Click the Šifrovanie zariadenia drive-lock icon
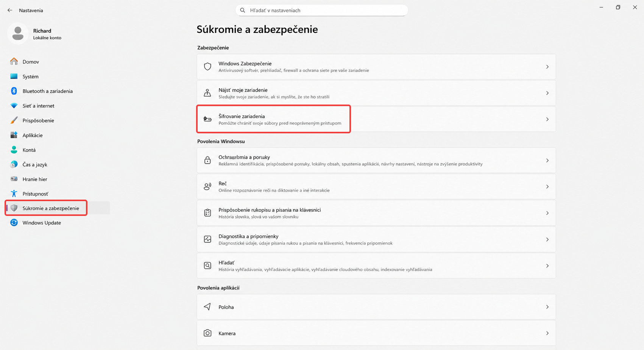The image size is (644, 350). (207, 119)
